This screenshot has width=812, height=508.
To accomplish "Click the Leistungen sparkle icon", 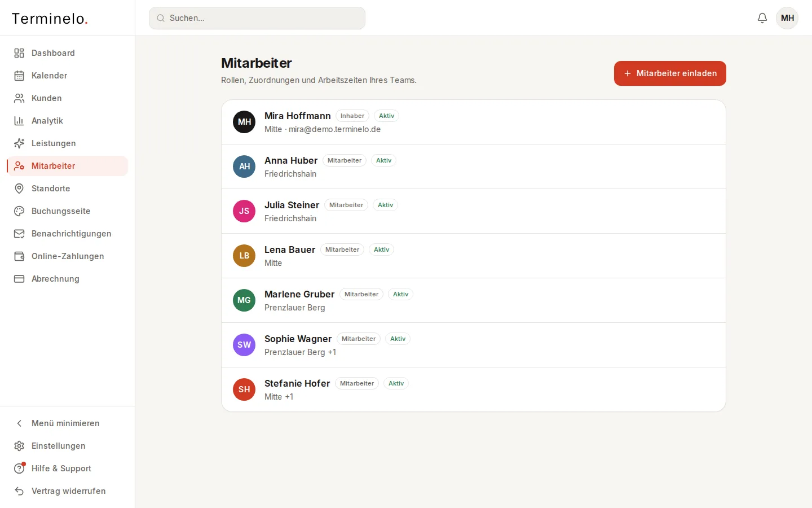I will point(19,143).
